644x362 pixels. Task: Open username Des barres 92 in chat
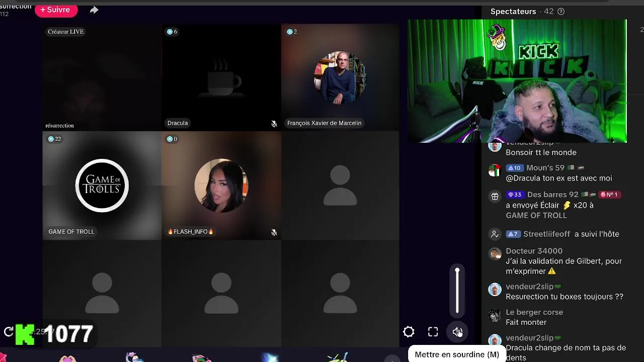pos(552,195)
